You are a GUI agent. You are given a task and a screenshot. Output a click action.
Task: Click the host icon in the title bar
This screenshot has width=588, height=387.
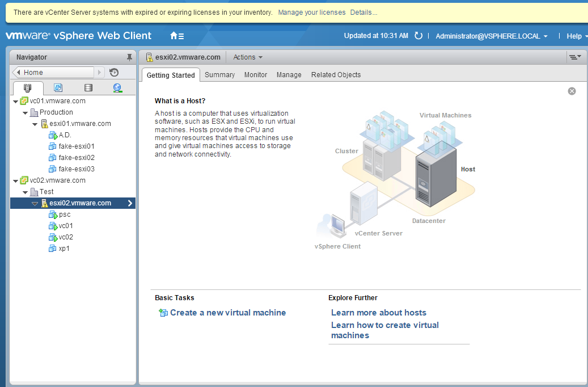[x=149, y=57]
